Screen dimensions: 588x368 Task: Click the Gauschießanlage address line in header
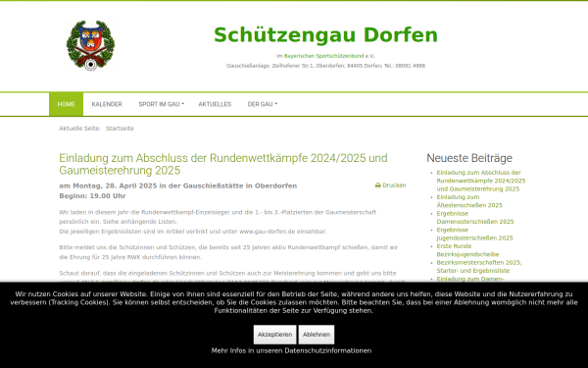point(325,66)
